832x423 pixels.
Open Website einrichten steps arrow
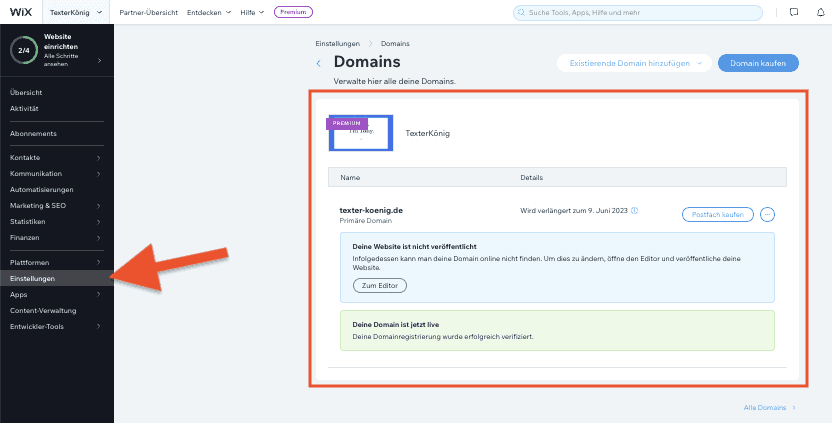tap(99, 61)
